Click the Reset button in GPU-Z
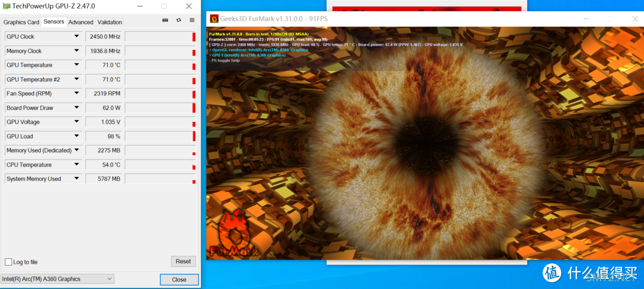 (183, 261)
